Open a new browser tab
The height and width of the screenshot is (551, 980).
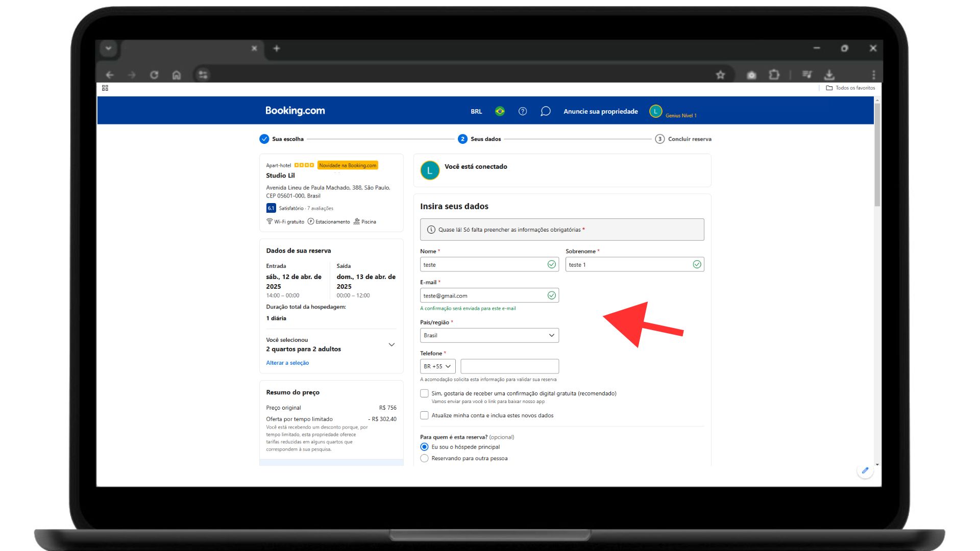[277, 48]
